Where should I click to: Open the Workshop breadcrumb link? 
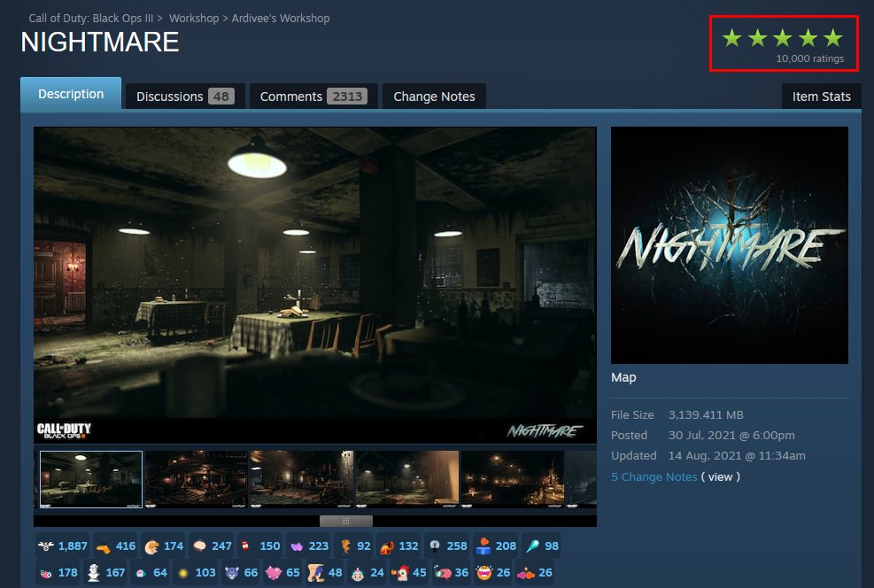click(194, 19)
